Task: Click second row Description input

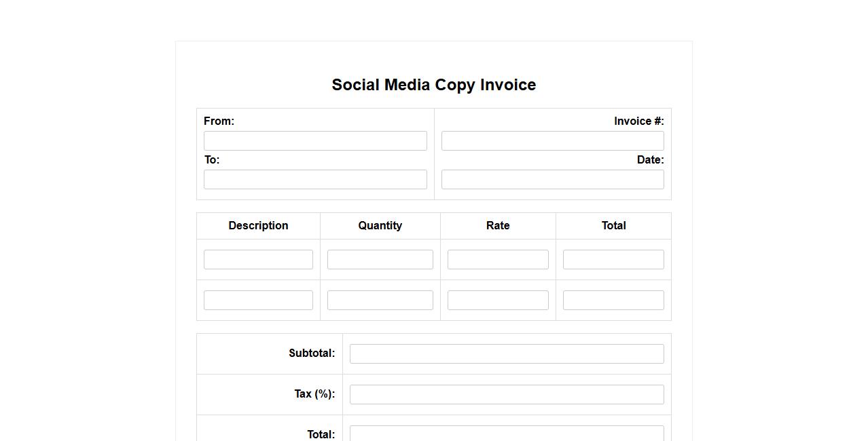Action: click(x=258, y=301)
